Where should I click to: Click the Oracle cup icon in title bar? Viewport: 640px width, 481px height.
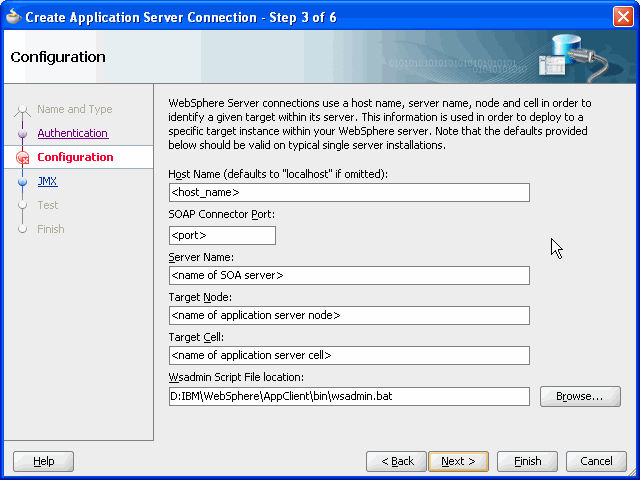pyautogui.click(x=13, y=17)
